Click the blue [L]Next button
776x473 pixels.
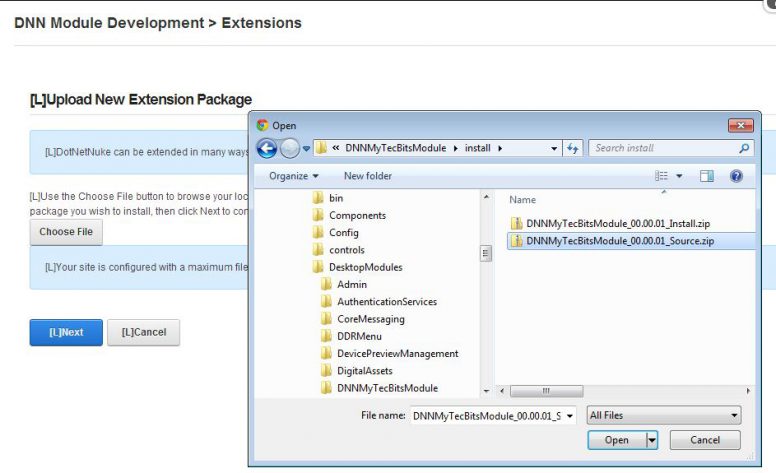click(66, 332)
